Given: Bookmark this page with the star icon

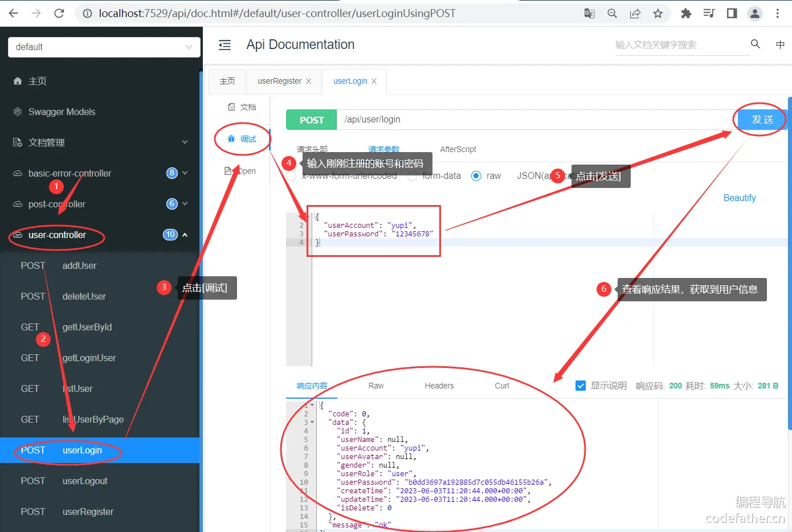Looking at the screenshot, I should point(658,13).
